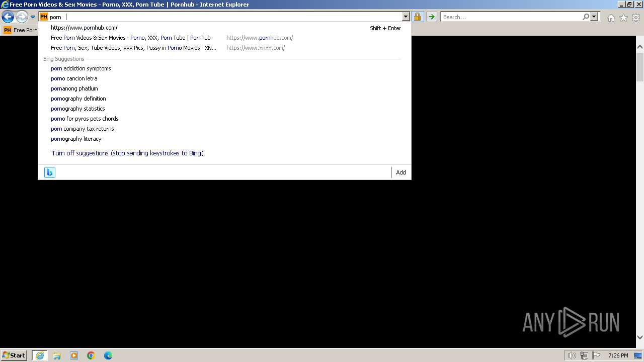Select the https://www.pornhub.com/ suggestion row
This screenshot has width=644, height=362.
click(225, 28)
